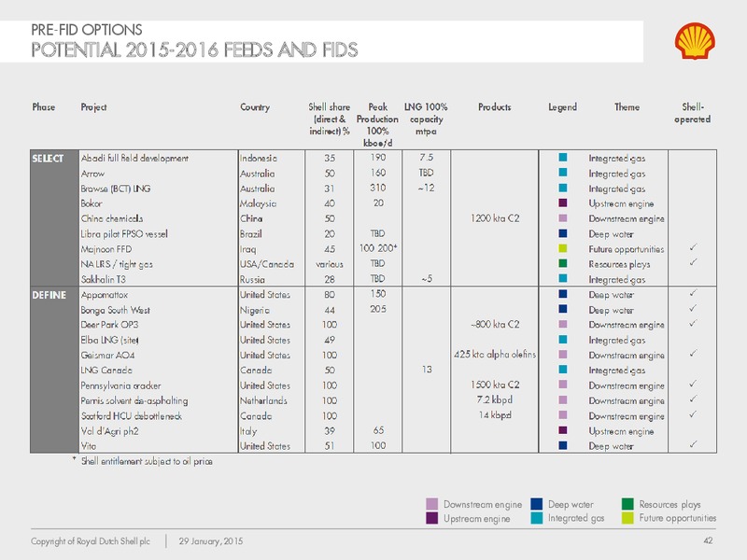Screen dimensions: 747x560
Task: Click the 'POTENTIAL 2015-2016 FEEDS AND FIDS' title
Action: pos(194,49)
